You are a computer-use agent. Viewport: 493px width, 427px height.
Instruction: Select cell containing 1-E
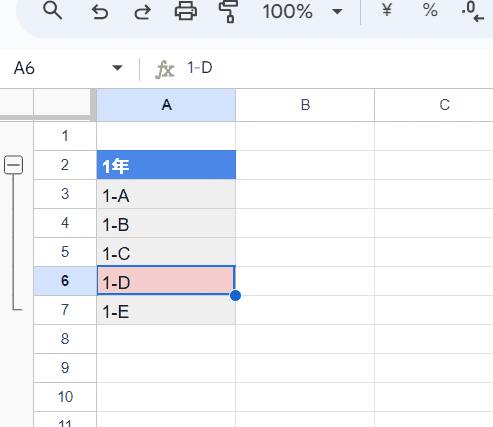point(166,310)
